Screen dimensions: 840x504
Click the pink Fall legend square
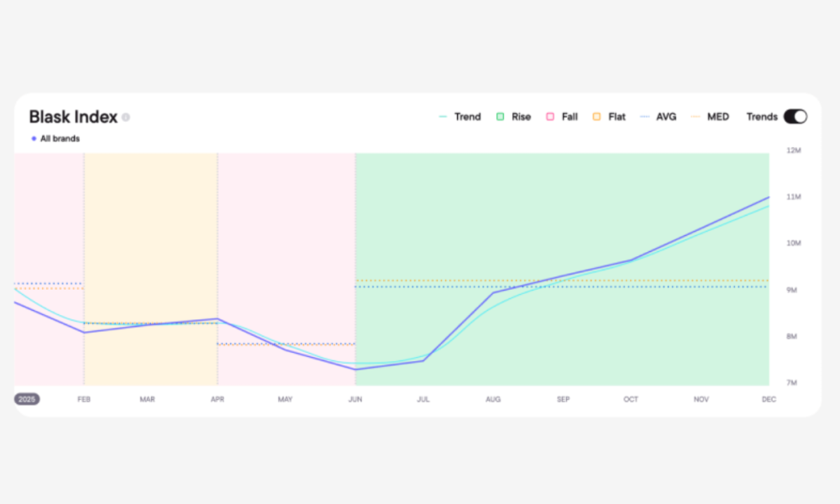click(x=550, y=117)
